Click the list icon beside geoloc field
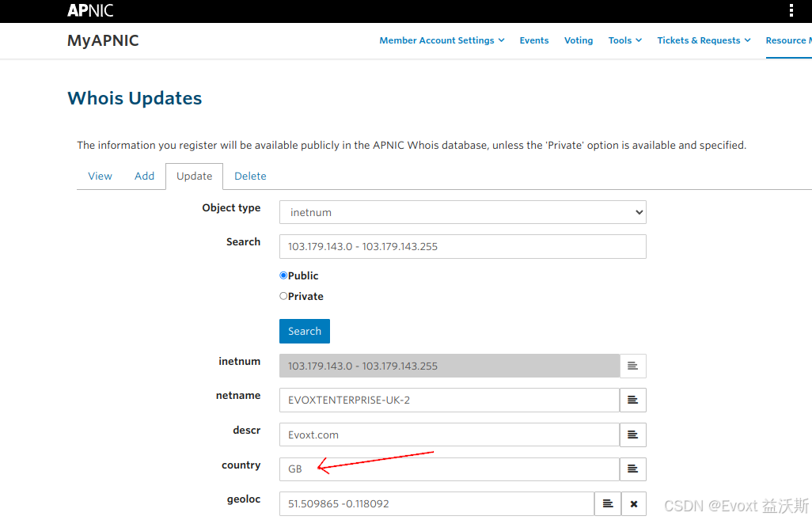 click(x=607, y=504)
